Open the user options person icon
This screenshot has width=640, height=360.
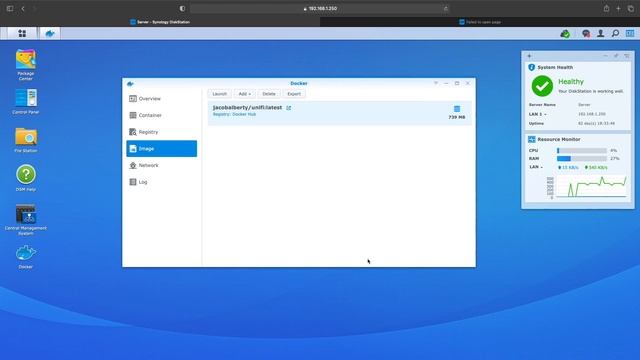(x=600, y=33)
